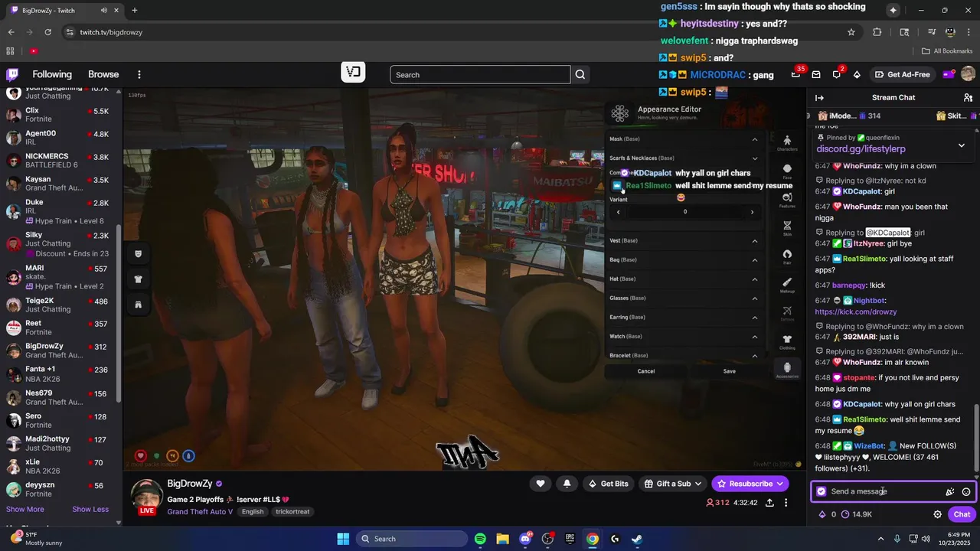Open the emote picker in chat

coord(966,491)
